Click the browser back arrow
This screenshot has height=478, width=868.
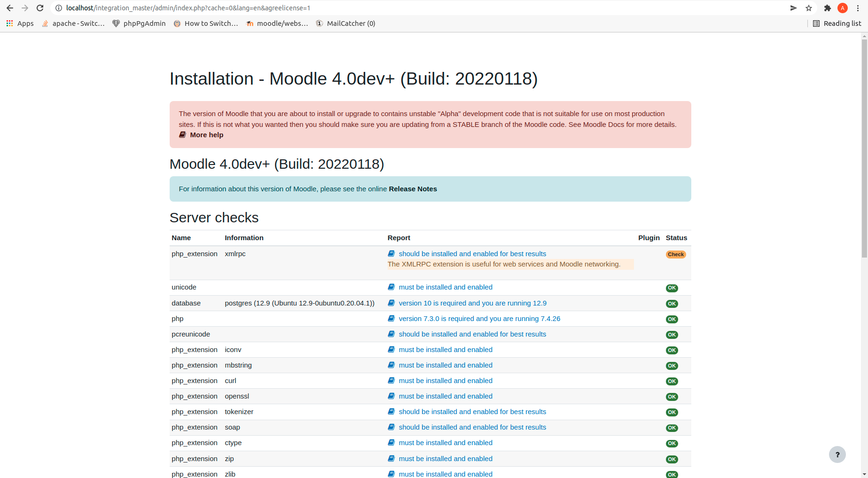click(10, 8)
